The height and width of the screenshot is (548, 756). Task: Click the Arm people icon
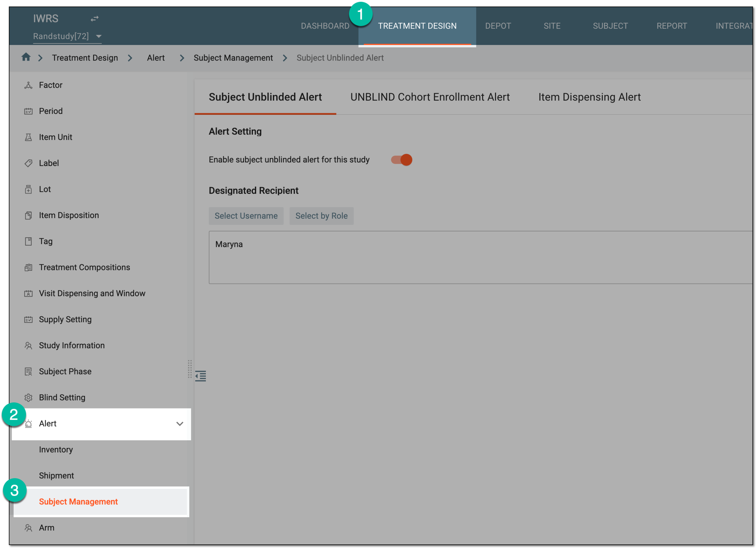tap(28, 528)
